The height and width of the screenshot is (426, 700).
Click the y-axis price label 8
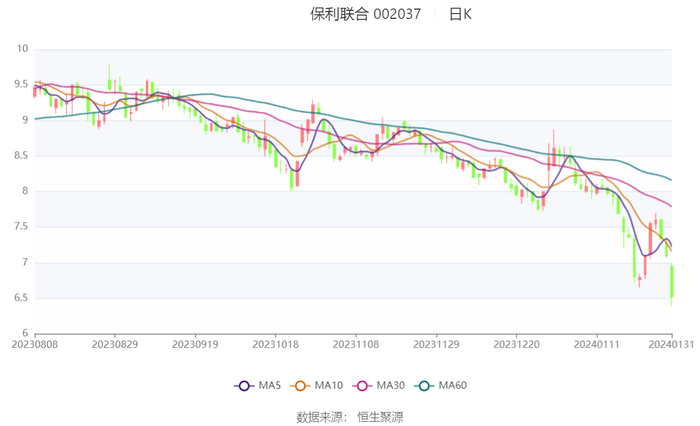25,191
